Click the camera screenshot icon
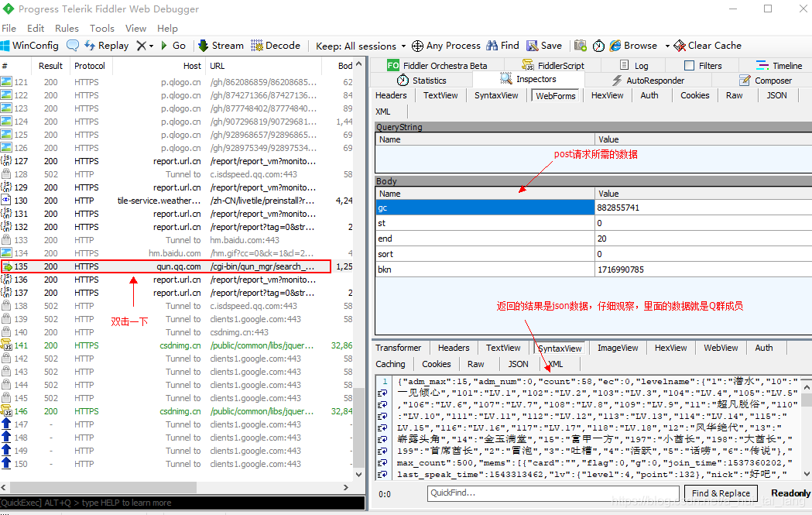 581,46
